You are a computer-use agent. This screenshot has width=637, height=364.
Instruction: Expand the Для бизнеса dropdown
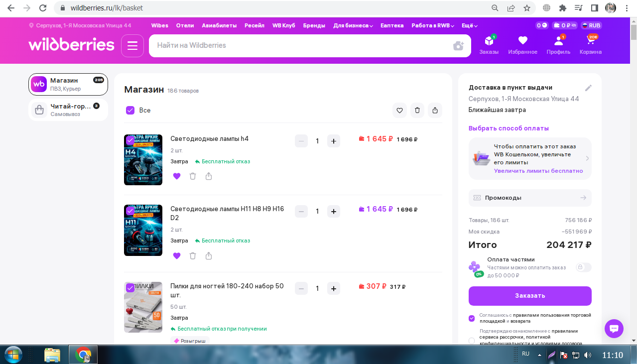tap(353, 25)
